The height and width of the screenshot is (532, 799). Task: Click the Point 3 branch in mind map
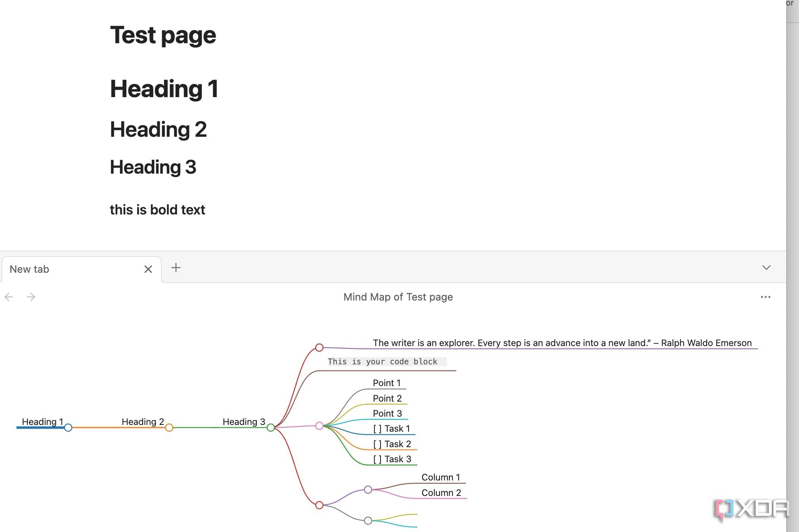[x=386, y=413]
